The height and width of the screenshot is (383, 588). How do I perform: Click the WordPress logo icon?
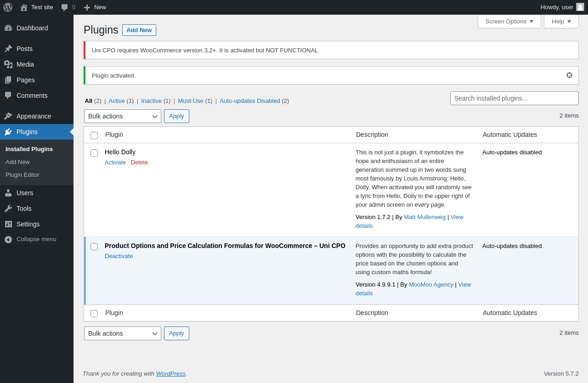pos(8,7)
